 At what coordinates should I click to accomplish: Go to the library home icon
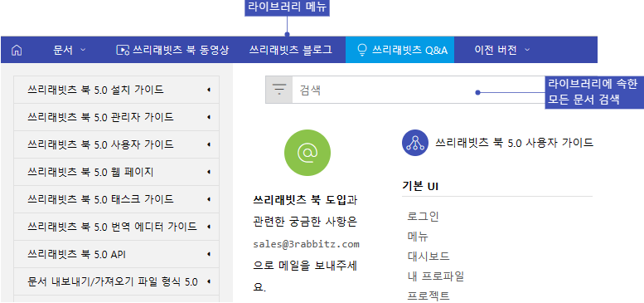pyautogui.click(x=17, y=50)
